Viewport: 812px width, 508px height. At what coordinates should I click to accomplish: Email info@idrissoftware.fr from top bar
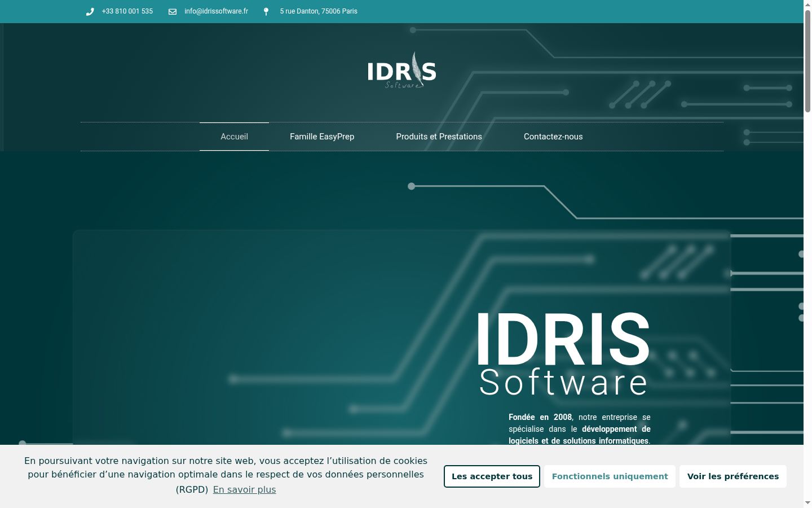216,11
